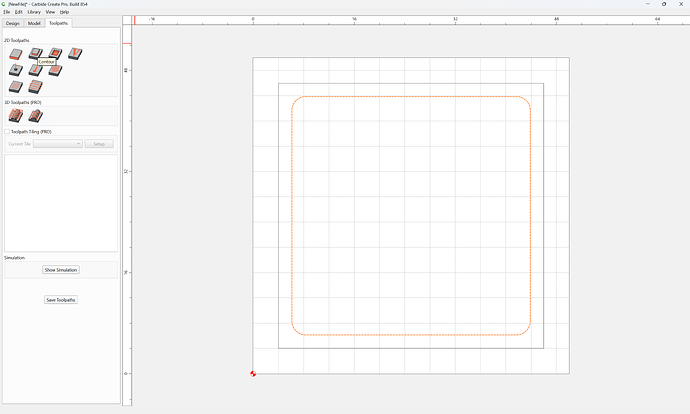Close the Carbide Create window
The width and height of the screenshot is (690, 414).
coord(681,4)
